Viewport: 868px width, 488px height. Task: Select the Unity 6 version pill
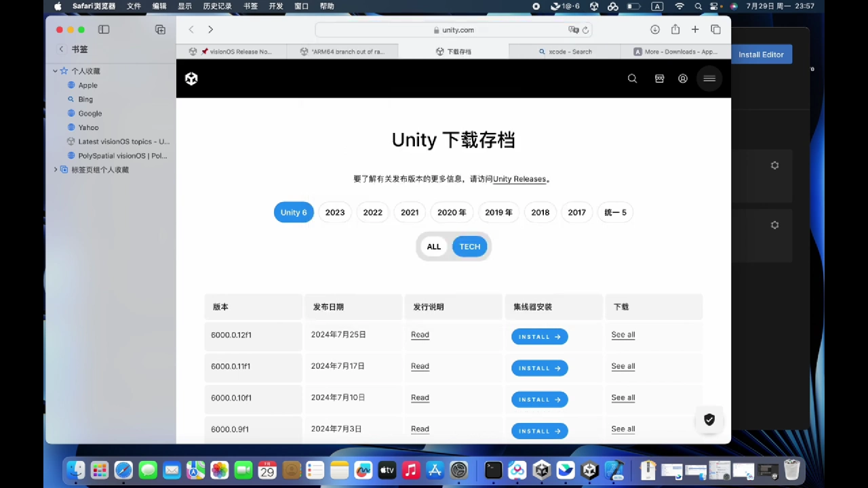294,212
